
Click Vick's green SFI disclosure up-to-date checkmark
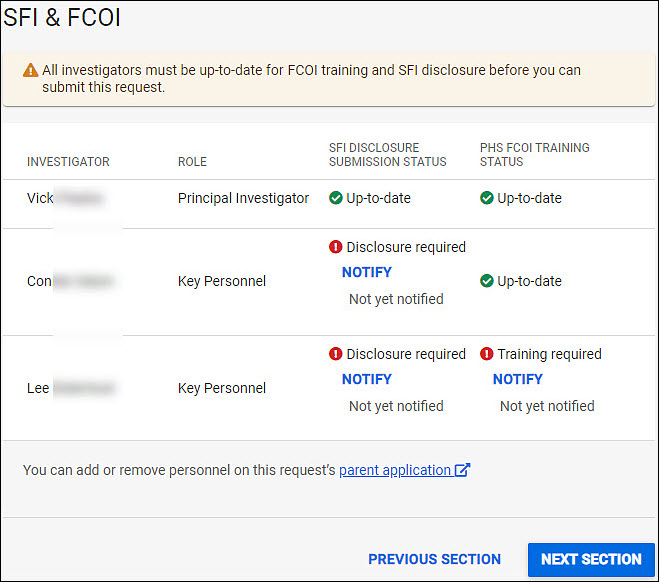tap(336, 198)
